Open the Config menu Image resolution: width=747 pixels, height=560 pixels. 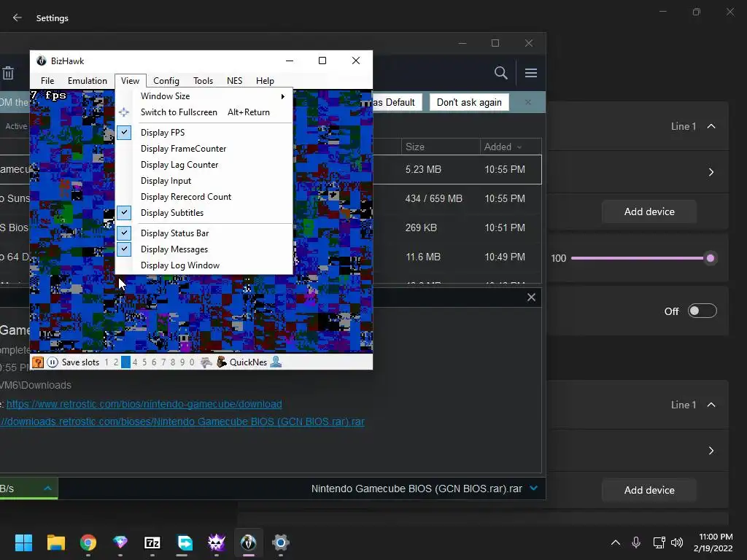(166, 81)
